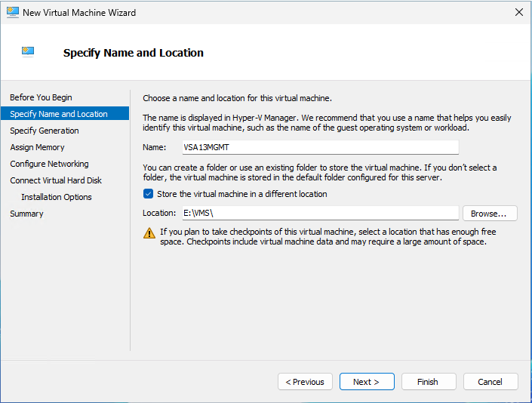
Task: Proceed with the Next button
Action: (367, 382)
